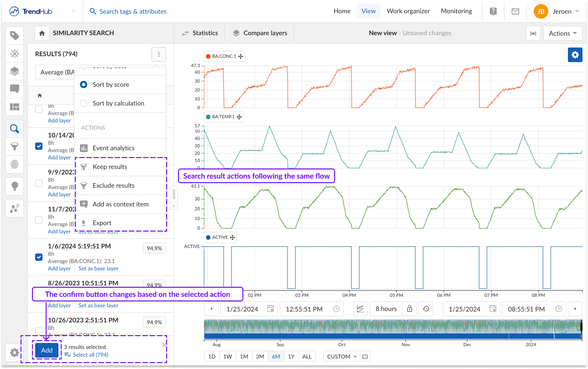This screenshot has width=588, height=369.
Task: Open the layers sidebar icon
Action: click(x=15, y=71)
